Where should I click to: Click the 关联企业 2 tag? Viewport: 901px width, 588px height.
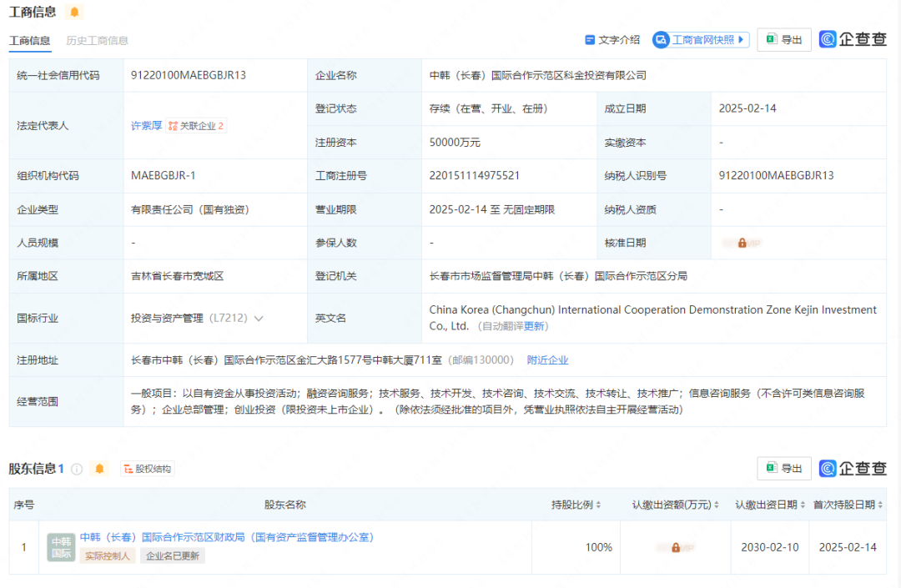tap(197, 126)
